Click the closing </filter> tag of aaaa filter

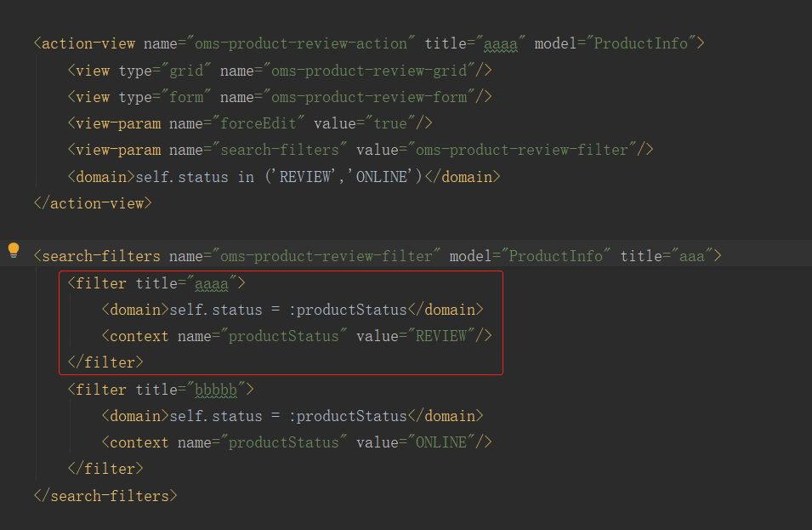click(x=105, y=362)
